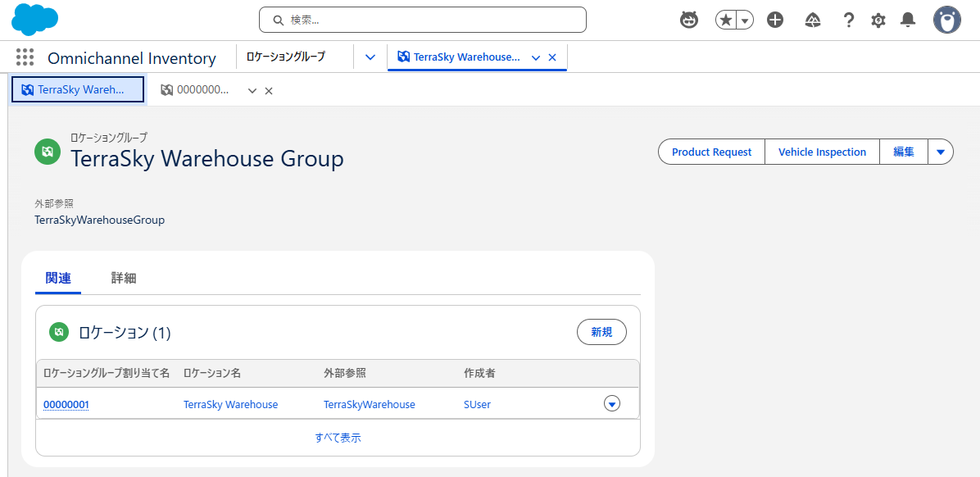Switch to the 詳細 tab
Image resolution: width=980 pixels, height=477 pixels.
(124, 278)
